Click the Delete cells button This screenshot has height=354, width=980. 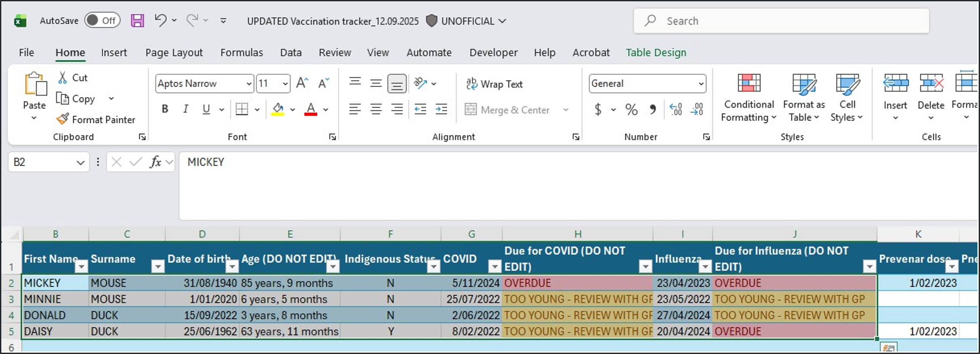tap(931, 98)
